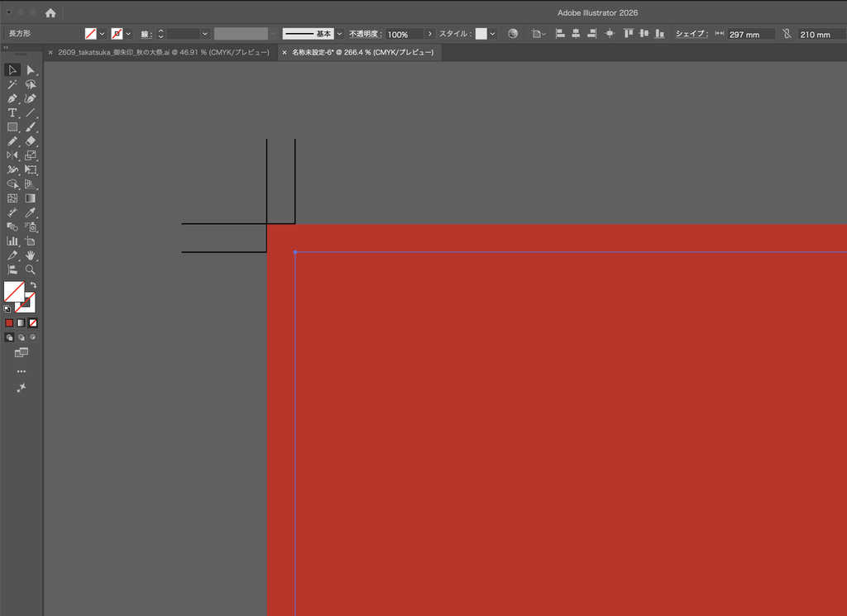Click the Fill color swatch in toolbar
Screen dimensions: 847x616
pos(14,292)
